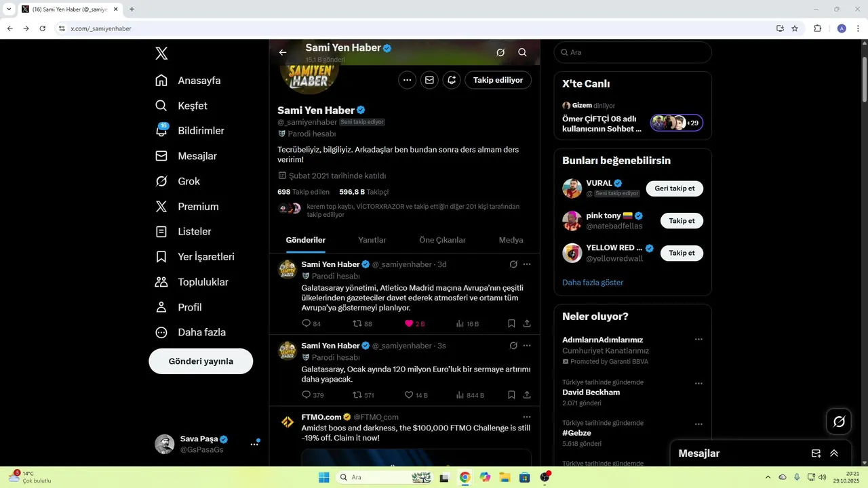
Task: Share the Atletico Madrid post
Action: (527, 324)
